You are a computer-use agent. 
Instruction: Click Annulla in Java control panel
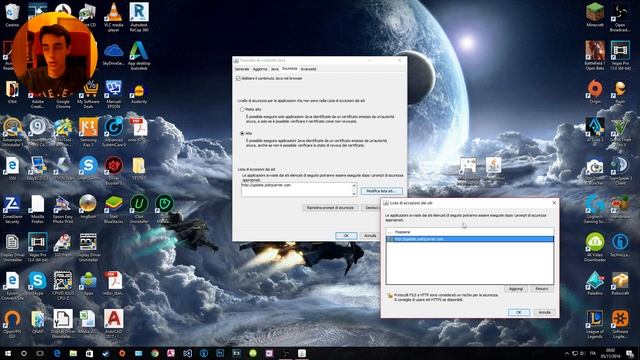pyautogui.click(x=370, y=236)
